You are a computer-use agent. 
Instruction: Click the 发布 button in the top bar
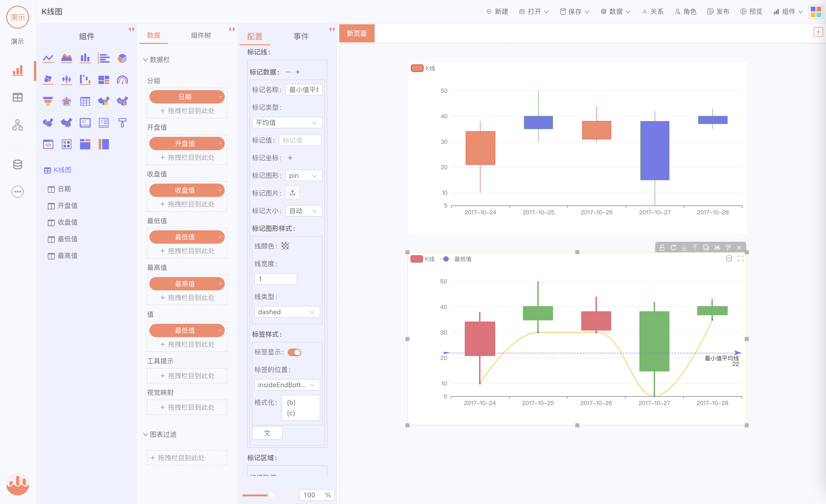coord(718,12)
